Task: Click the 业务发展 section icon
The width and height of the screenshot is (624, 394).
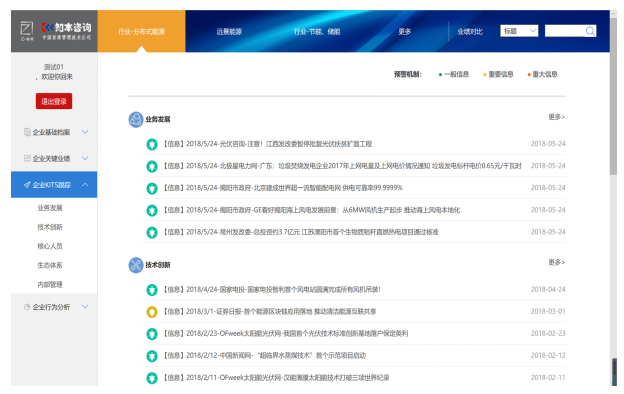Action: pyautogui.click(x=136, y=119)
